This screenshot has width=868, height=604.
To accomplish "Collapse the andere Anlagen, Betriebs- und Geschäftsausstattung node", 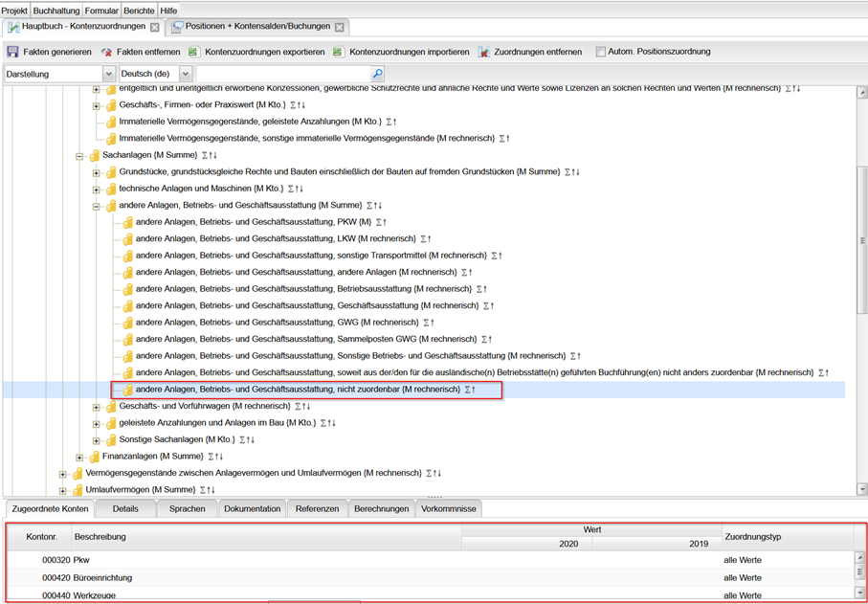I will click(x=96, y=207).
